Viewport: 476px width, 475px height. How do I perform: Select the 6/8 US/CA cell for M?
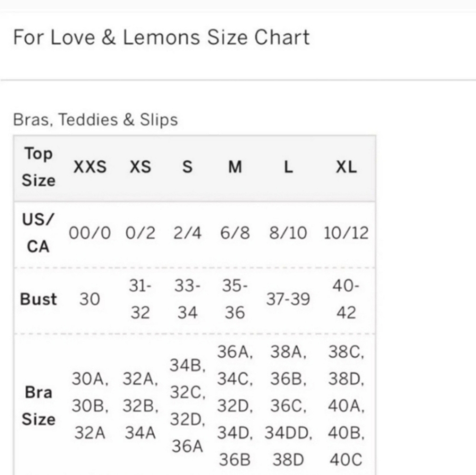pyautogui.click(x=235, y=233)
